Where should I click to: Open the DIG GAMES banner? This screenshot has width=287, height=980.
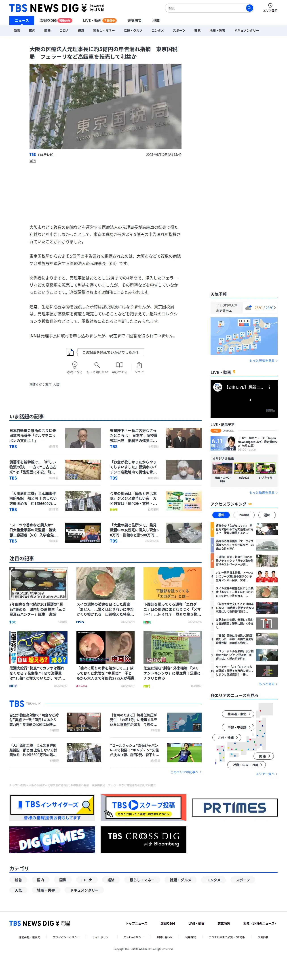(52, 840)
